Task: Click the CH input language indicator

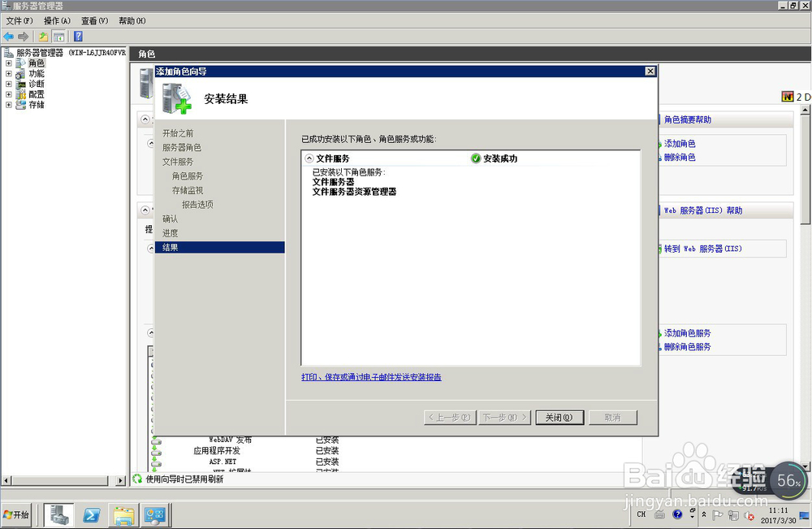Action: [x=641, y=514]
